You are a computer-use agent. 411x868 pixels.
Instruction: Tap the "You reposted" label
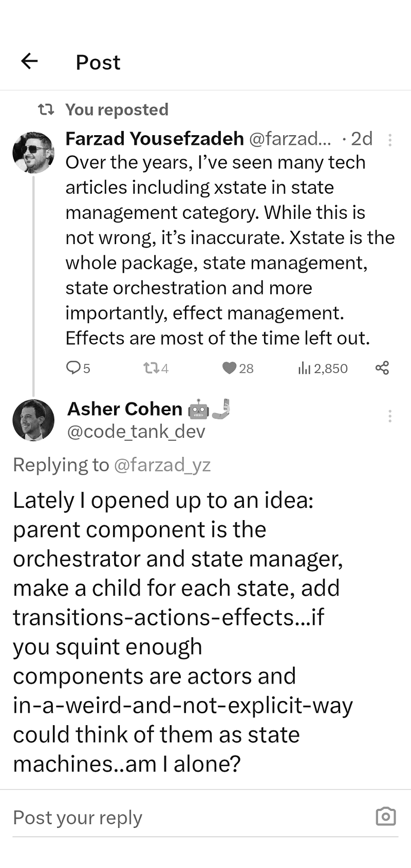pos(117,109)
